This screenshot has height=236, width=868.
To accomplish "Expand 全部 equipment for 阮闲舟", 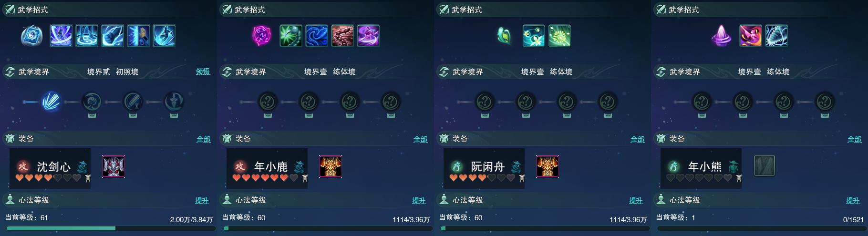I will [638, 139].
